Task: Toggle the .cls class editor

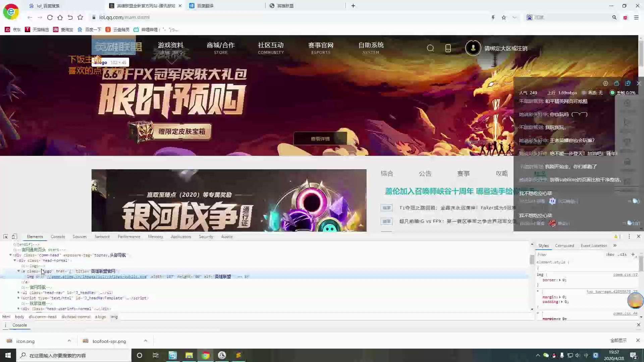Action: coord(623,254)
